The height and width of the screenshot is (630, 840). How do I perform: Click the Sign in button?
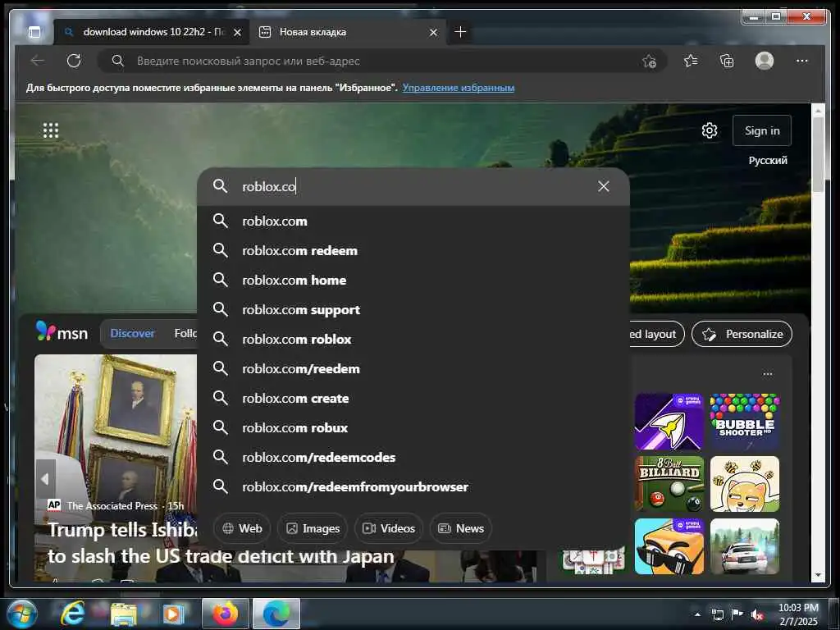click(762, 130)
